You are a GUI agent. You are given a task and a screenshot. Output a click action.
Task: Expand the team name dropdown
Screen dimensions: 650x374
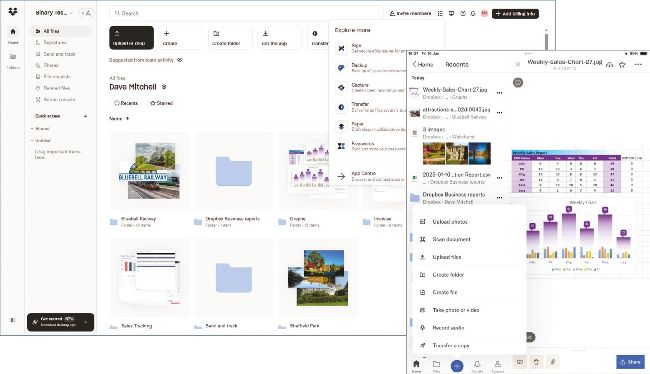click(54, 13)
